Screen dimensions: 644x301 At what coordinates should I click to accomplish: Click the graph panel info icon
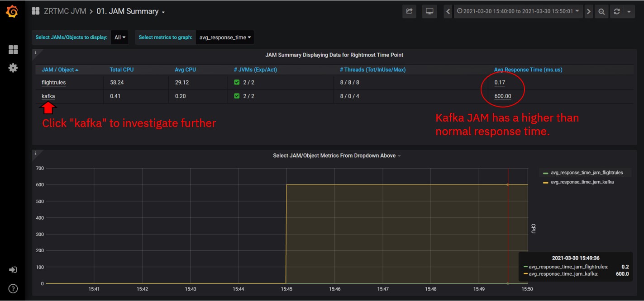click(35, 153)
